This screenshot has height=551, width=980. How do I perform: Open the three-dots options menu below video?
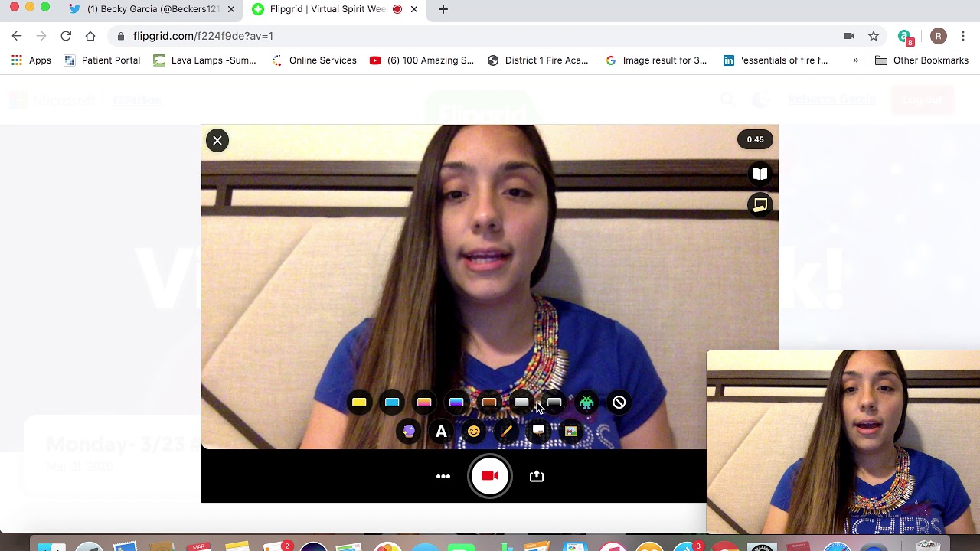(443, 476)
